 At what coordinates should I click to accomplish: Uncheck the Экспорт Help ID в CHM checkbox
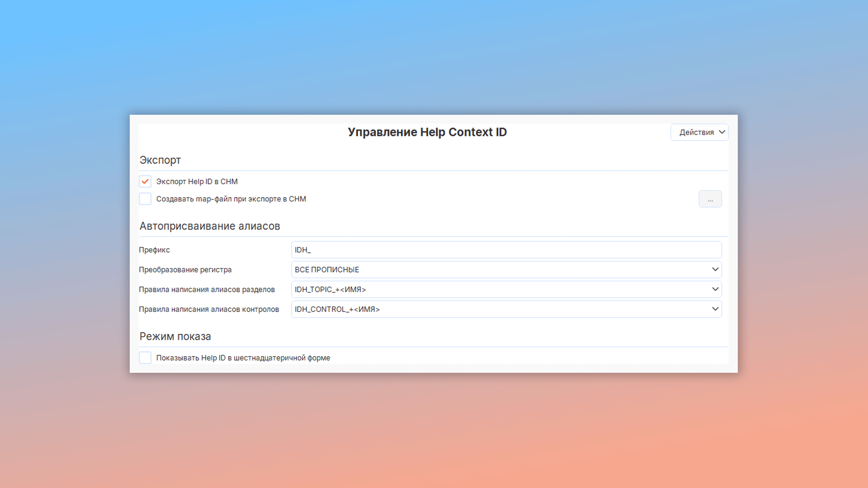pos(145,181)
